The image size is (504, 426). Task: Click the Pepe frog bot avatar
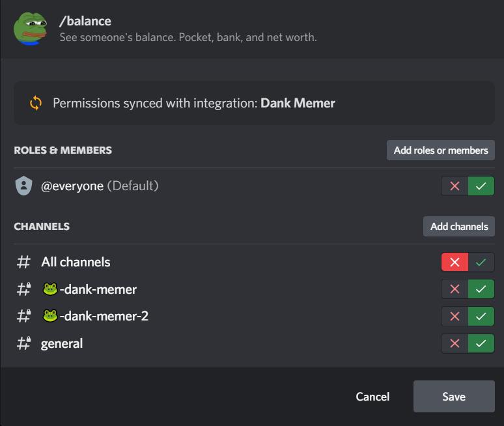click(x=30, y=28)
